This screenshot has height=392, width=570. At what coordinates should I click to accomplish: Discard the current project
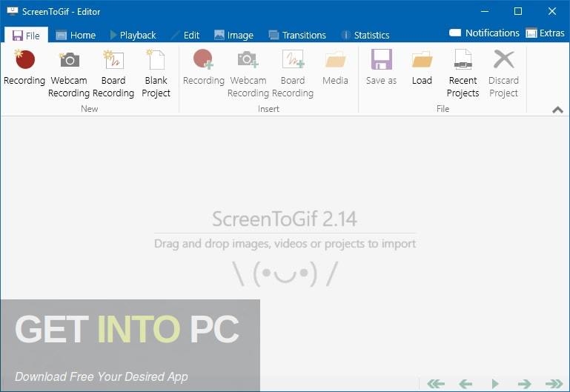(x=503, y=74)
